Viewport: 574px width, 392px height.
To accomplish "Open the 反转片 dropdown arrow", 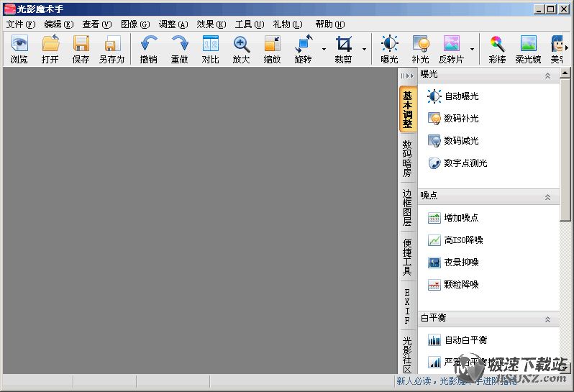I will pos(472,50).
